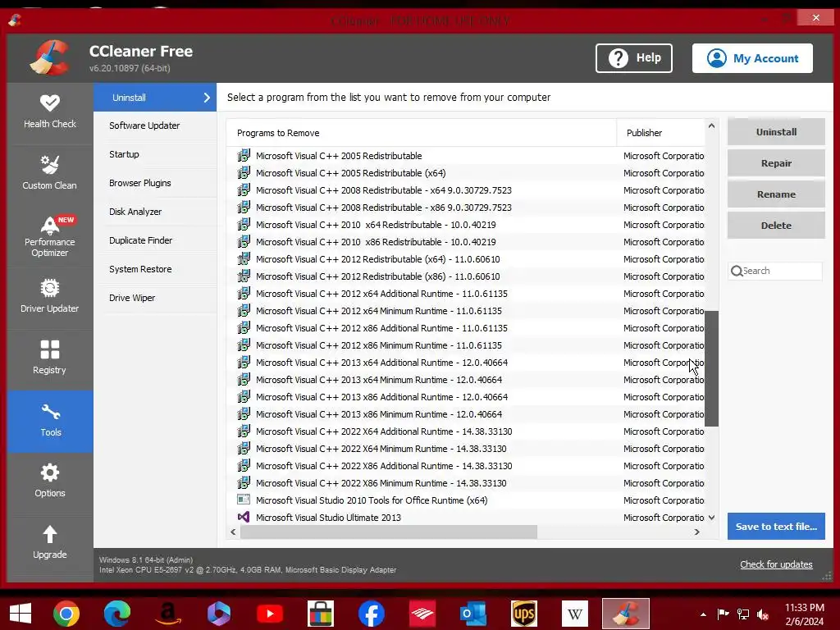Open the Options gear section
Image resolution: width=840 pixels, height=630 pixels.
pos(50,482)
